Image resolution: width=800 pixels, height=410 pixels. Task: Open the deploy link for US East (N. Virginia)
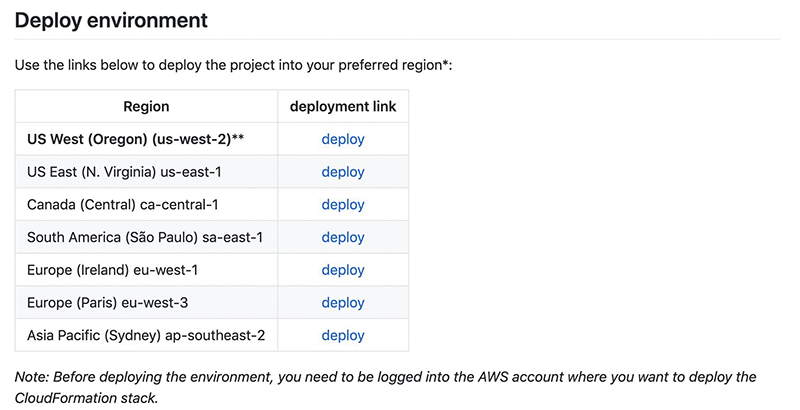pyautogui.click(x=343, y=172)
